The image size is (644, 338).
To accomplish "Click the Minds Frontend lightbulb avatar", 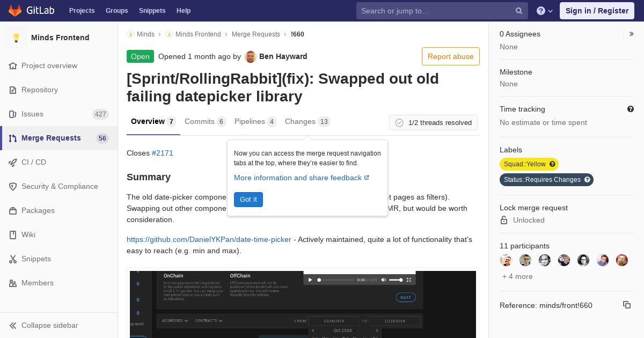I will [x=16, y=38].
